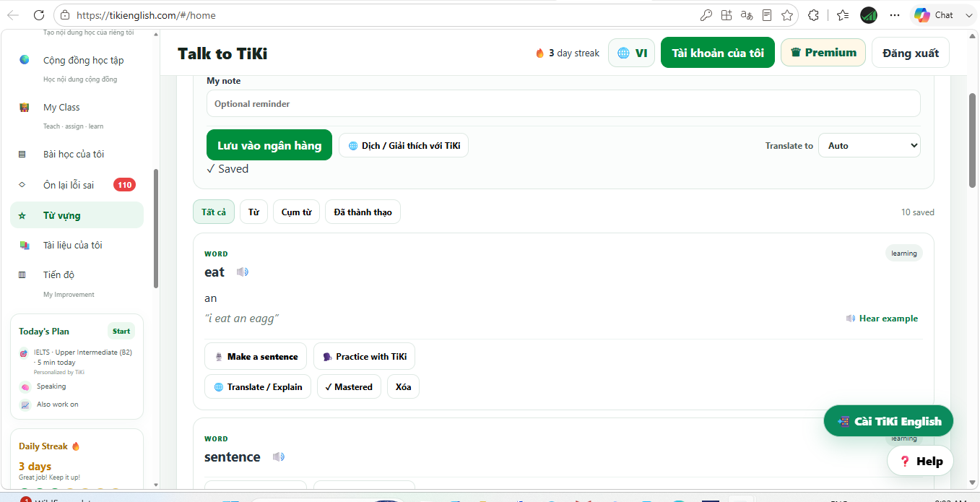Click the Đăng xuất button

tap(911, 53)
